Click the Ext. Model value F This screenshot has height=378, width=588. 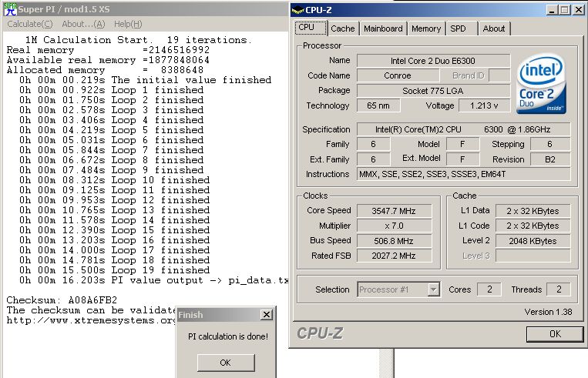(462, 159)
